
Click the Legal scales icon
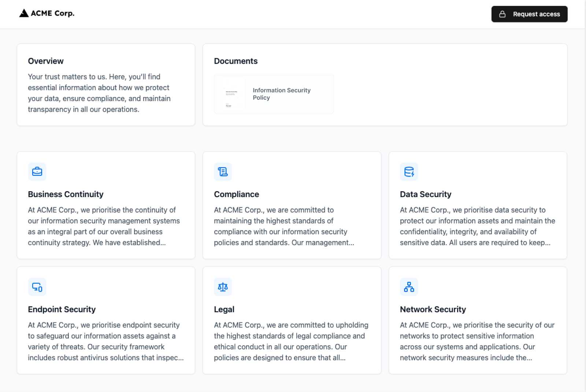click(223, 287)
